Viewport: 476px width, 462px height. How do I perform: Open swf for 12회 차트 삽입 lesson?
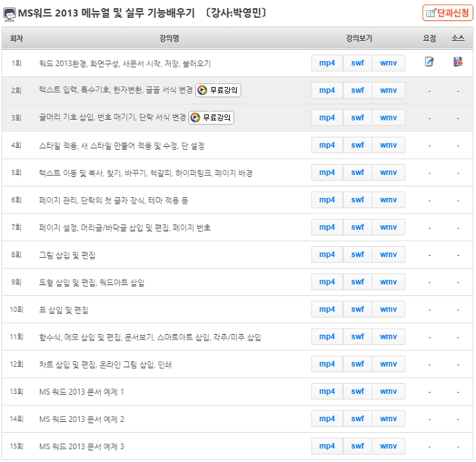[357, 364]
